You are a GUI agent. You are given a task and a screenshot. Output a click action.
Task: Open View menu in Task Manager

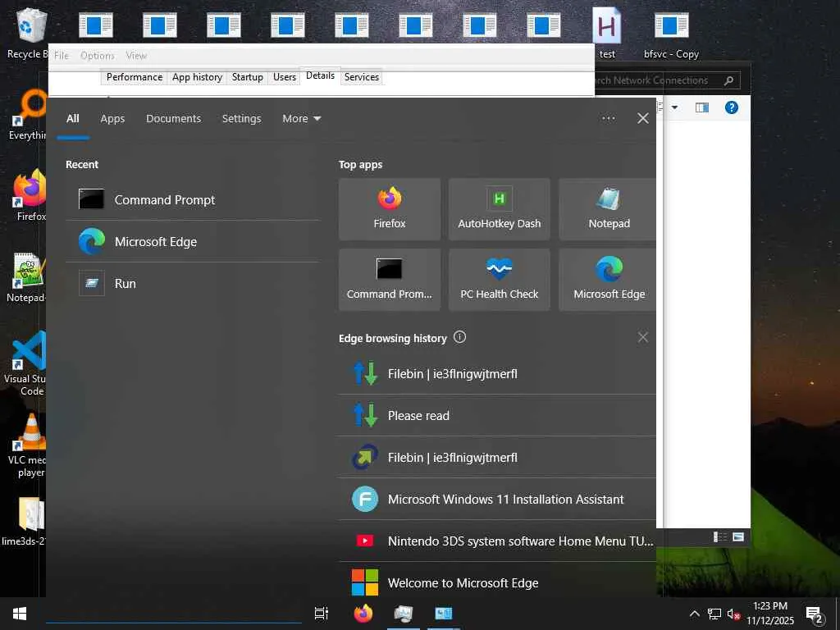point(136,56)
